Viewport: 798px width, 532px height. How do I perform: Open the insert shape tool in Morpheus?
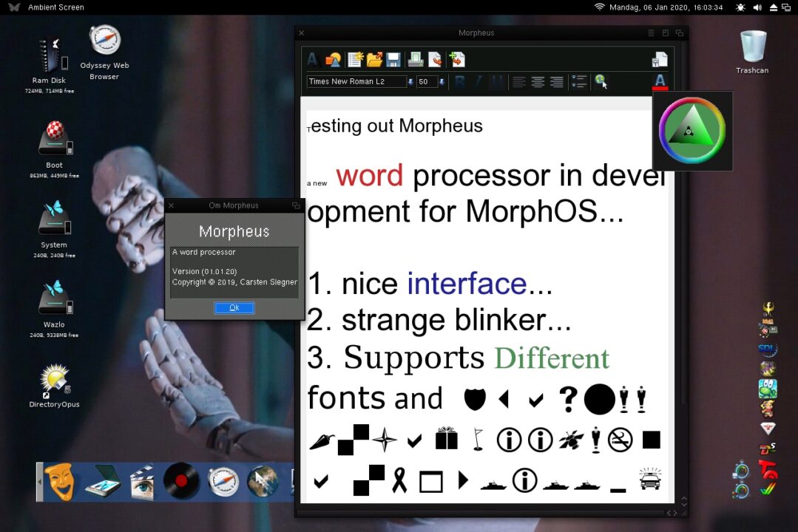[333, 59]
